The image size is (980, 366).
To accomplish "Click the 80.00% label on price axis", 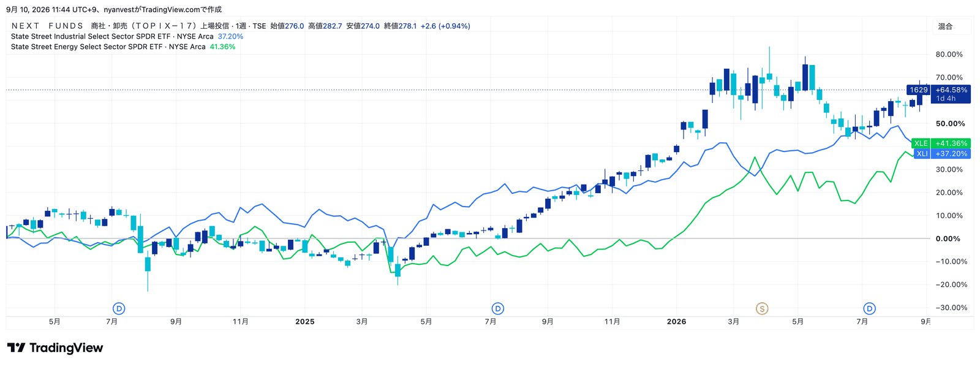I will (949, 55).
